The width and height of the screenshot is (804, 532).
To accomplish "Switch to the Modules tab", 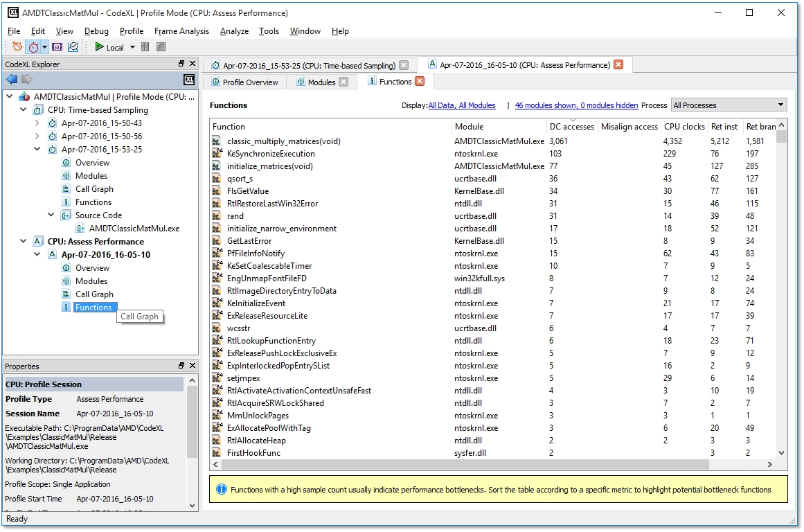I will [321, 82].
